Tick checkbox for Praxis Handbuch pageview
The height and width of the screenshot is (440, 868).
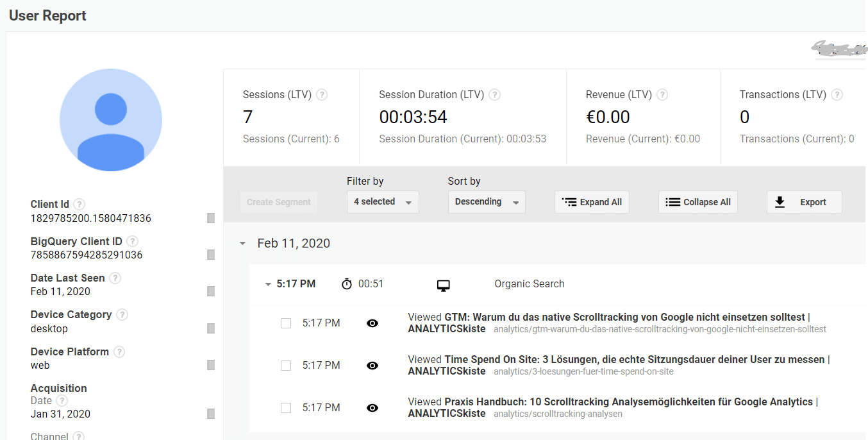click(x=286, y=408)
